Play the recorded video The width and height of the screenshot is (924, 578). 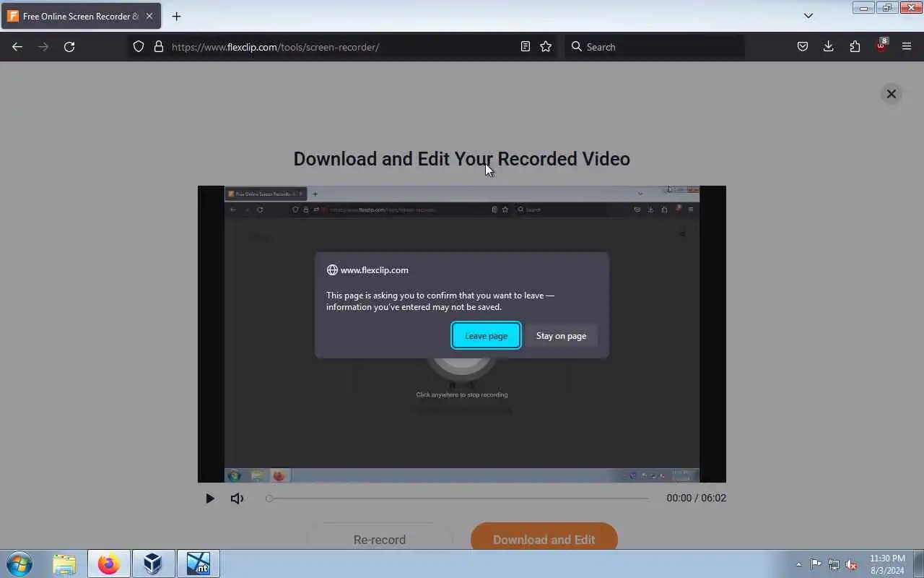tap(210, 499)
